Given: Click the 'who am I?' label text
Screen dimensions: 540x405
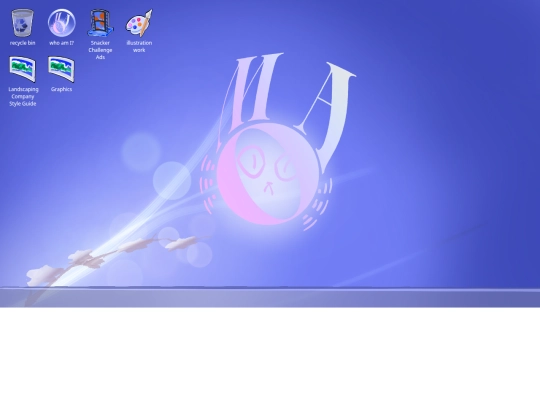Looking at the screenshot, I should tap(61, 43).
